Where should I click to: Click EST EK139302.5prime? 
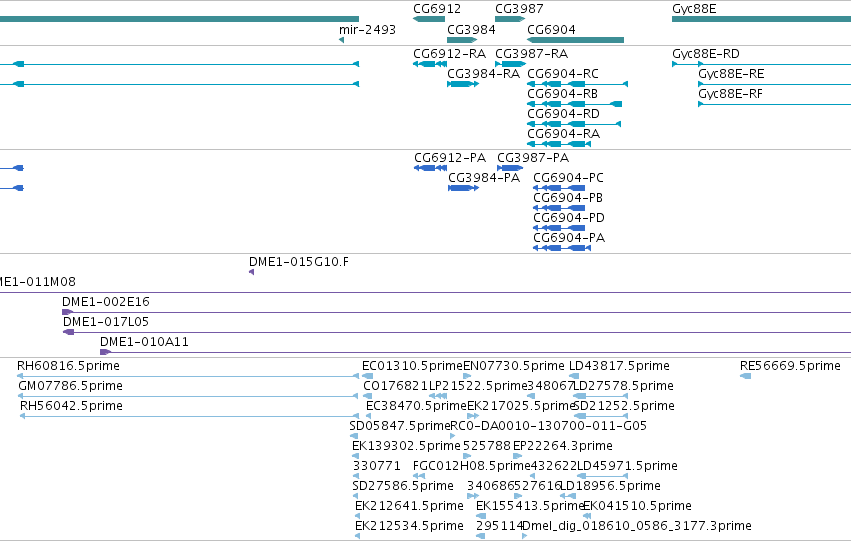[407, 446]
